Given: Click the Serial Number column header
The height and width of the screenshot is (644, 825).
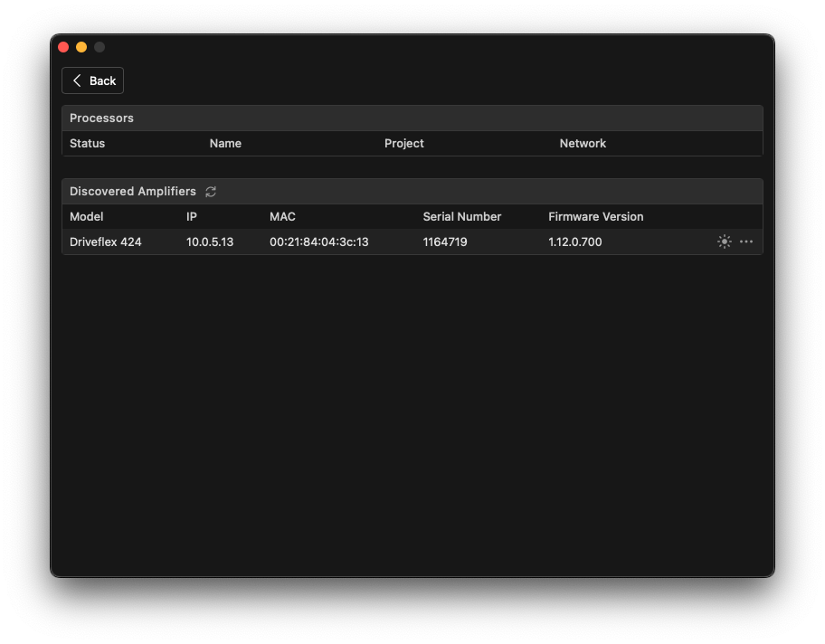Looking at the screenshot, I should click(461, 216).
